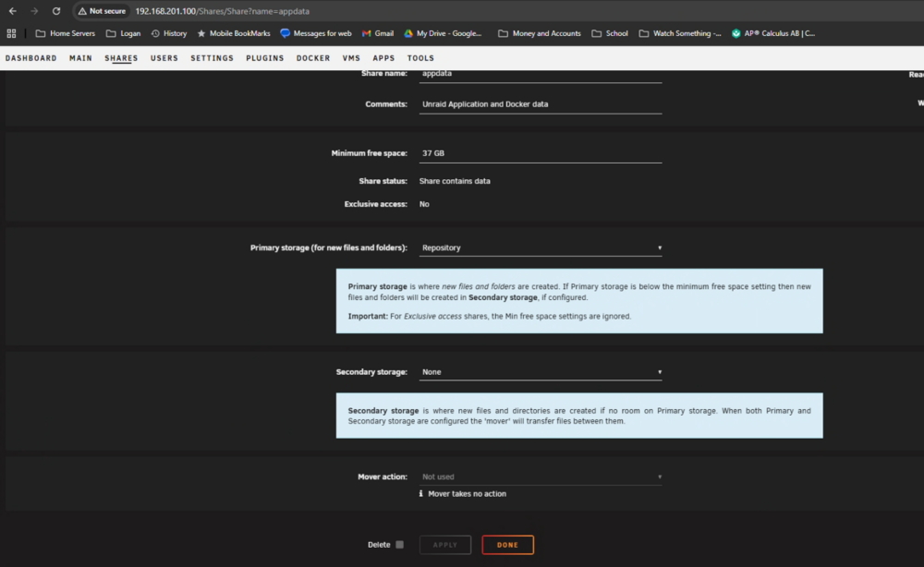Click into the Comments input field
This screenshot has height=567, width=924.
pyautogui.click(x=541, y=104)
